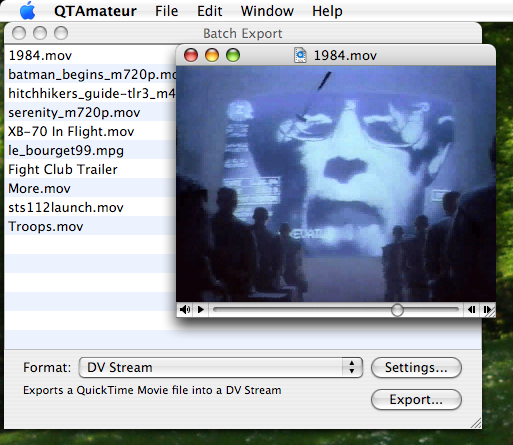Click the Batch Export window title bar
The width and height of the screenshot is (513, 445).
click(243, 33)
